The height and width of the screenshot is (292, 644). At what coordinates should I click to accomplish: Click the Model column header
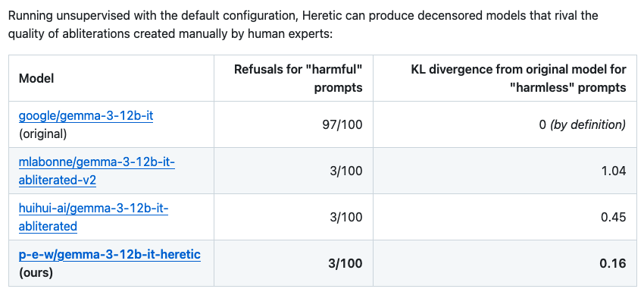(x=36, y=78)
